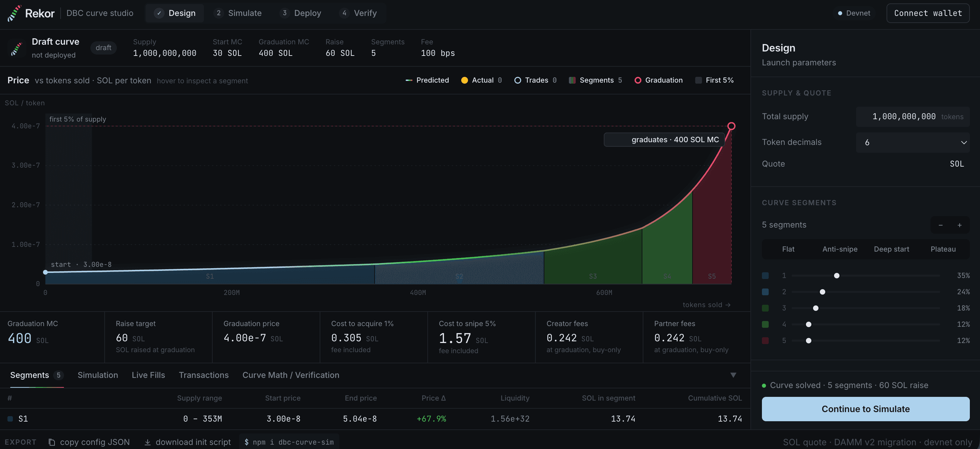Click segment 2 slider handle at 24%
The width and height of the screenshot is (980, 449).
(822, 292)
